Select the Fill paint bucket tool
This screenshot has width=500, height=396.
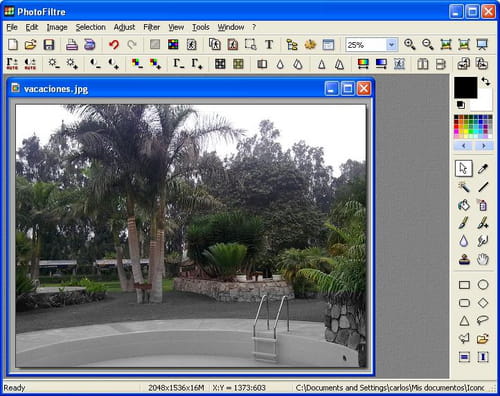pos(464,205)
